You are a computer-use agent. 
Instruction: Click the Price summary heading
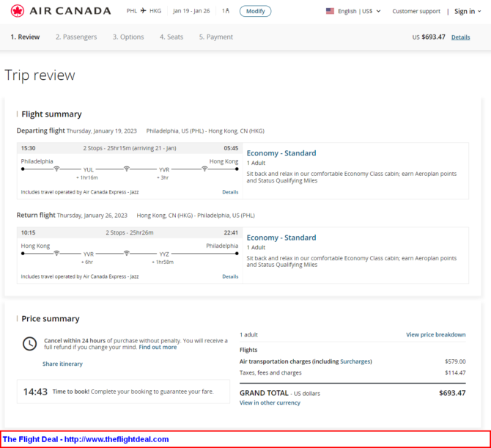51,319
